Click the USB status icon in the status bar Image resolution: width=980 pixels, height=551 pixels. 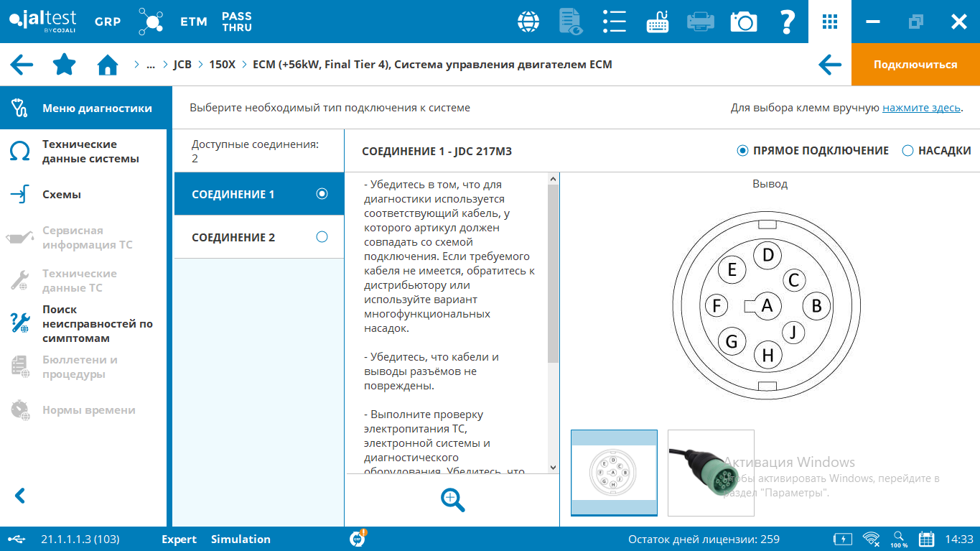point(18,539)
